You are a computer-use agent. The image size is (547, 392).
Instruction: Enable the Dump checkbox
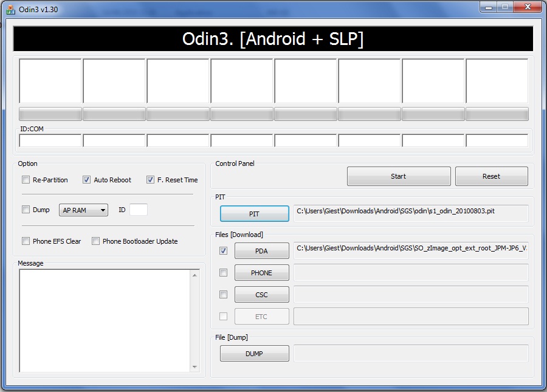pos(26,209)
